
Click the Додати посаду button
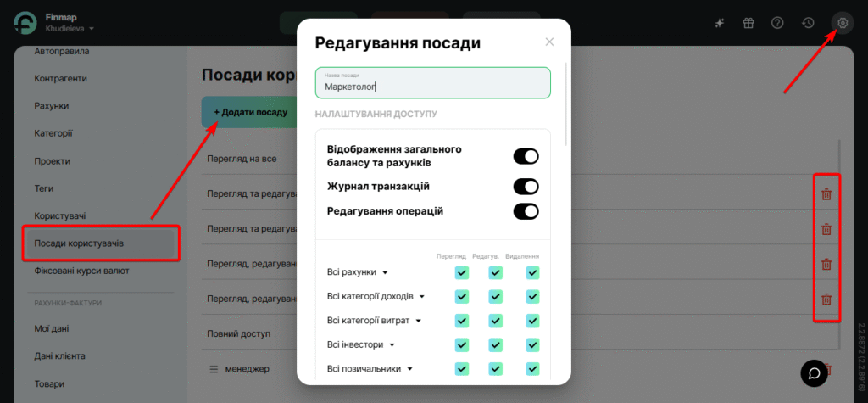click(249, 112)
